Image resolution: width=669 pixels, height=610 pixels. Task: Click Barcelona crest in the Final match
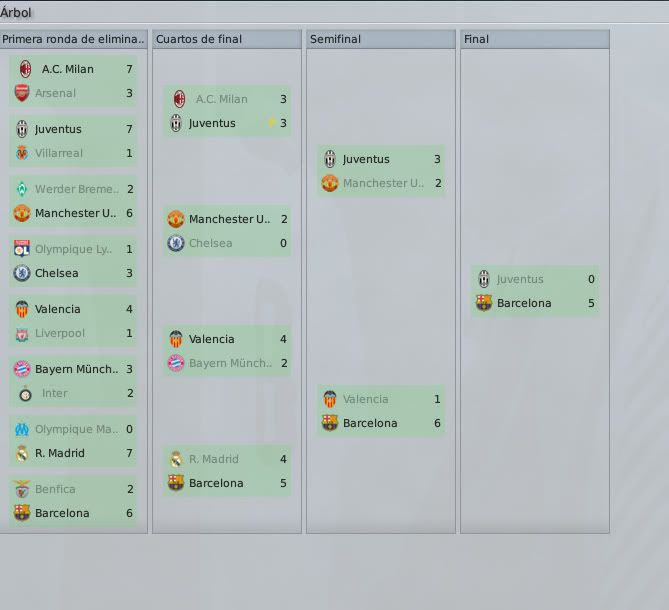[x=484, y=303]
